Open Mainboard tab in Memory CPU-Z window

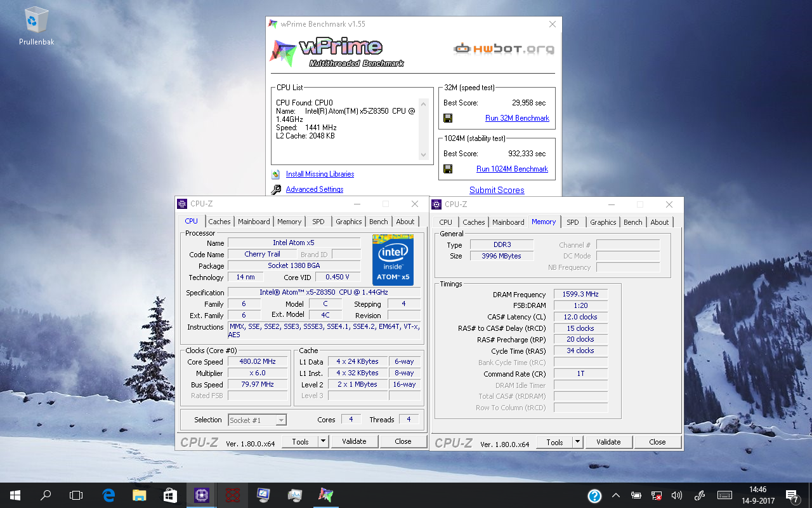(x=508, y=222)
